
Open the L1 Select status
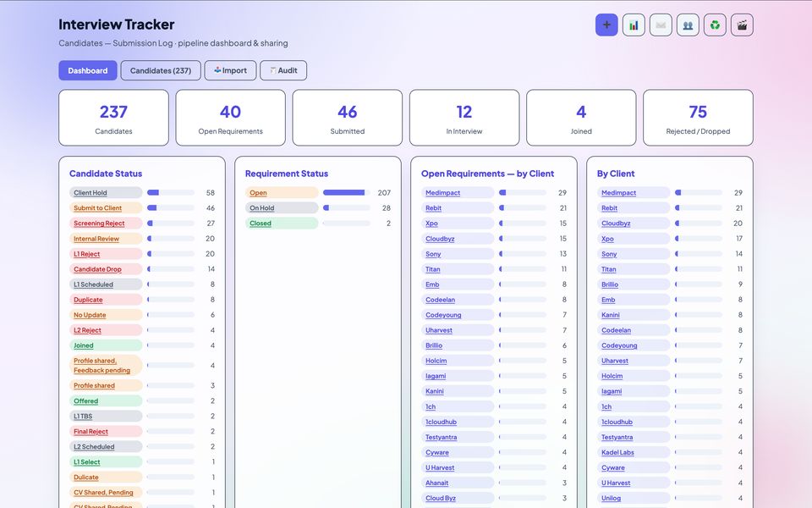point(106,462)
